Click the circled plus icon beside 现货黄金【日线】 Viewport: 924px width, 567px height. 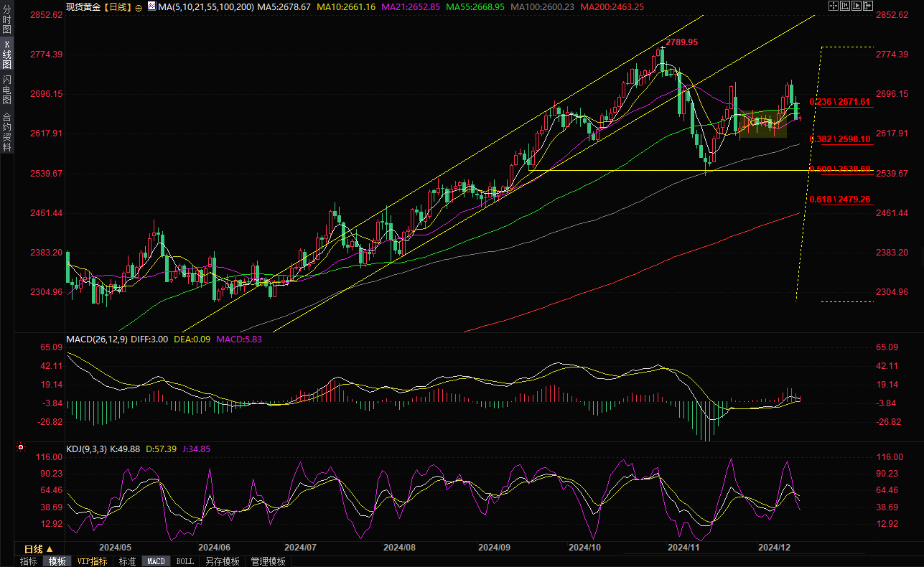click(x=139, y=6)
